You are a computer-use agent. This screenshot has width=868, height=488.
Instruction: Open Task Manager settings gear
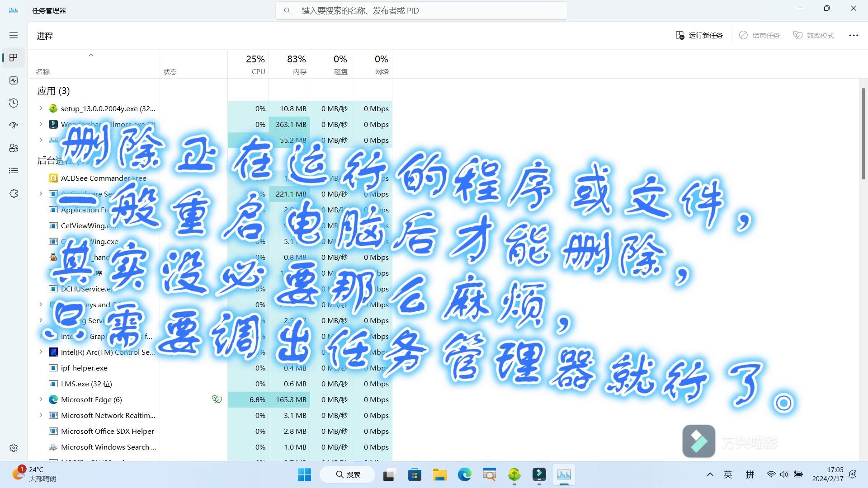pos(14,447)
